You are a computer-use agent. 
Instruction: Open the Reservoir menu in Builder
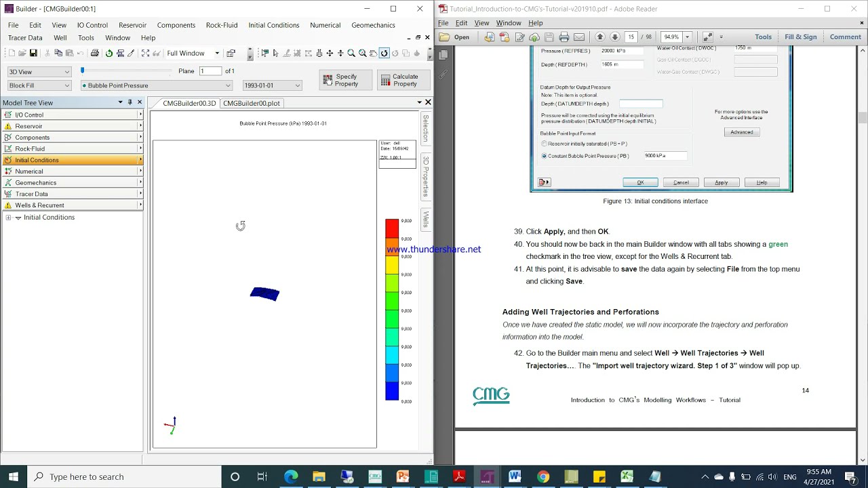coord(132,25)
